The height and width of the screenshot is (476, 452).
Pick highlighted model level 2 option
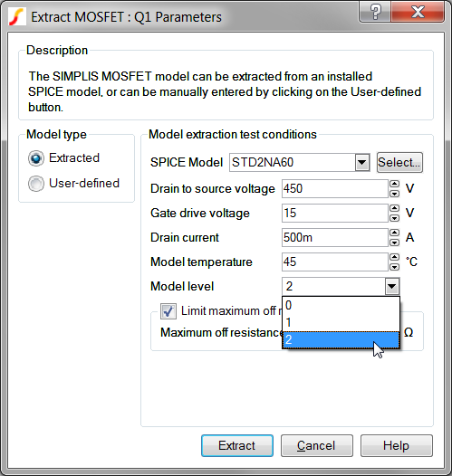coord(341,339)
